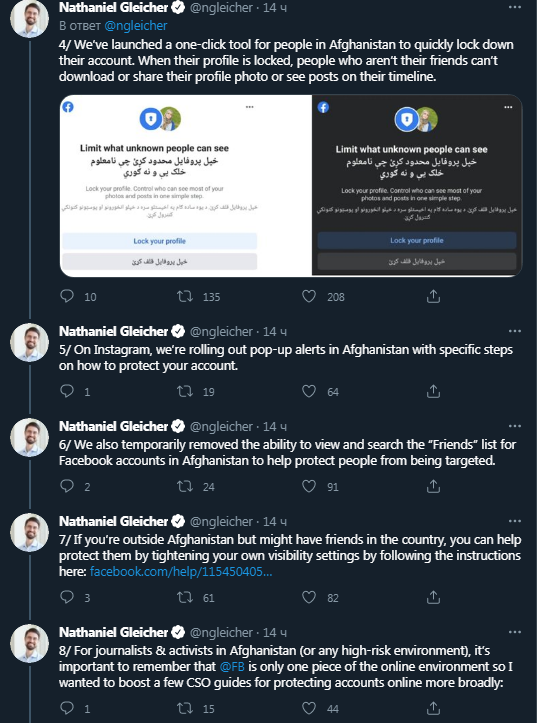Open light-mode Lock your profile screenshot
The image size is (537, 723).
pyautogui.click(x=186, y=185)
